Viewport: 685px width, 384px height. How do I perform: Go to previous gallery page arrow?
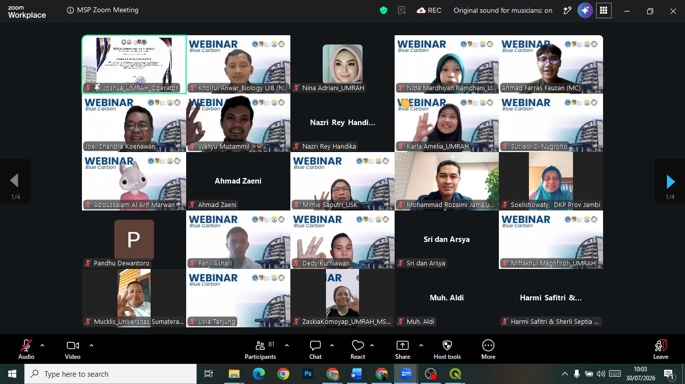pyautogui.click(x=15, y=181)
